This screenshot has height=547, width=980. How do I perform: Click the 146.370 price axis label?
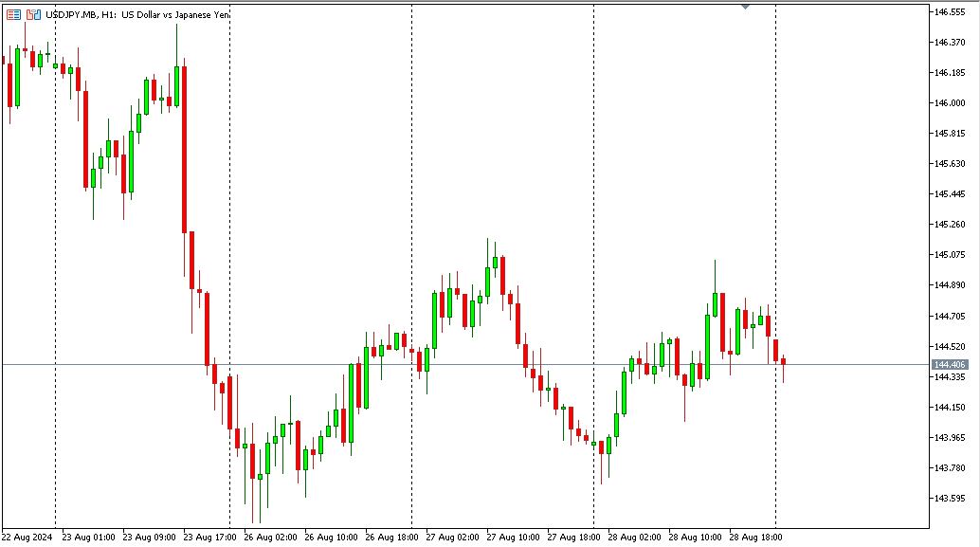click(x=950, y=43)
